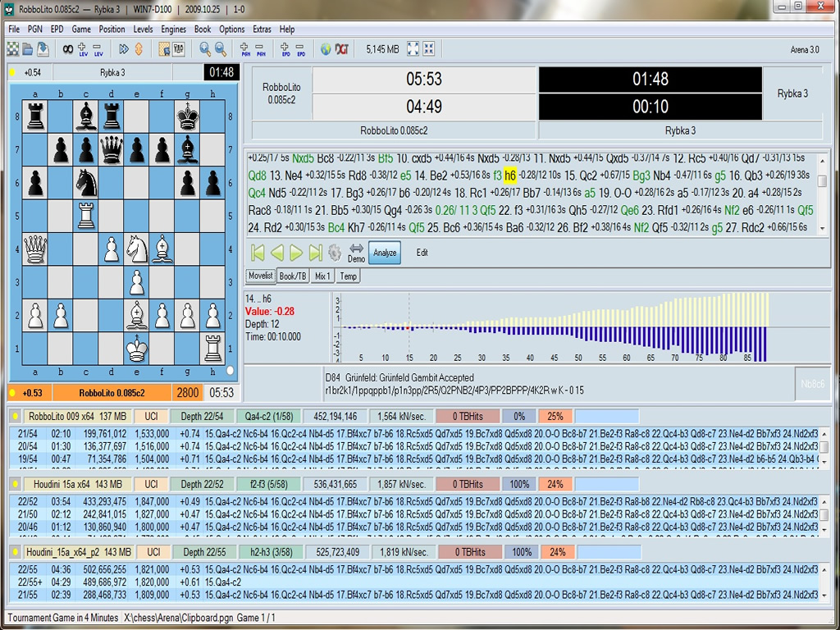Open the File menu
This screenshot has width=840, height=630.
[x=14, y=29]
